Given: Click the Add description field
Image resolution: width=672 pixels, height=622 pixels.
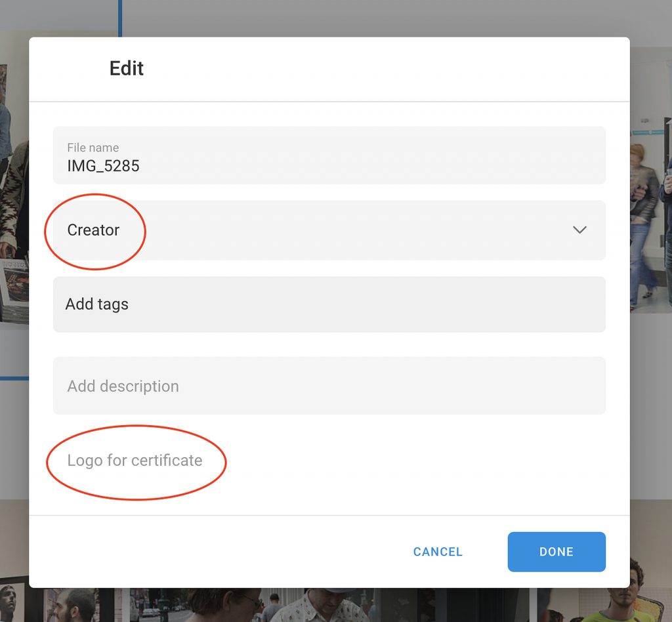Looking at the screenshot, I should pos(329,386).
